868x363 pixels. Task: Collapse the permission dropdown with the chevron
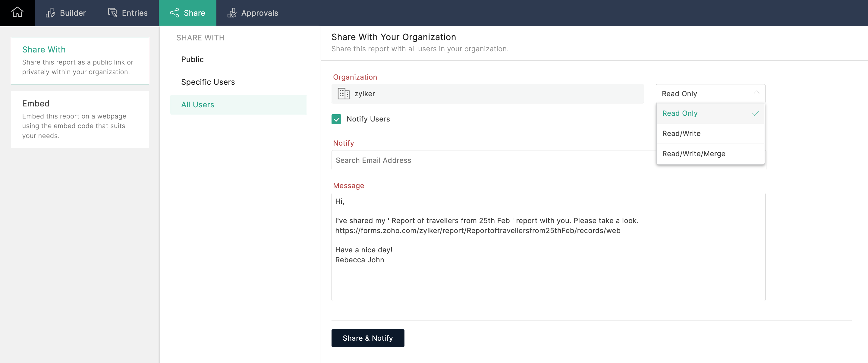coord(756,93)
